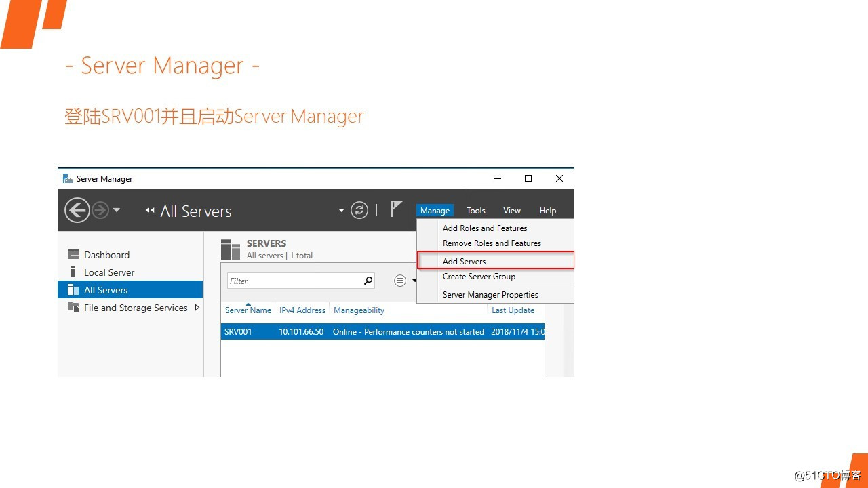Select All Servers in sidebar
Image resolution: width=868 pixels, height=488 pixels.
click(130, 290)
